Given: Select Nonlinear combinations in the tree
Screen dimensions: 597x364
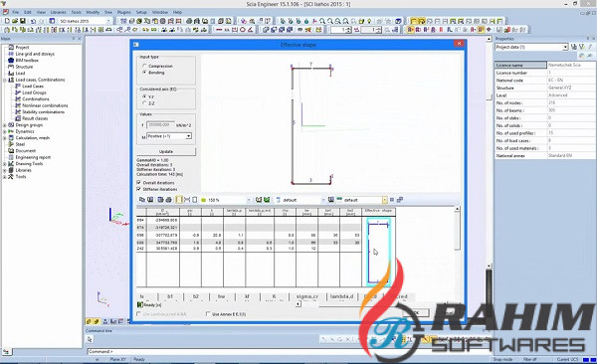Looking at the screenshot, I should tap(45, 105).
